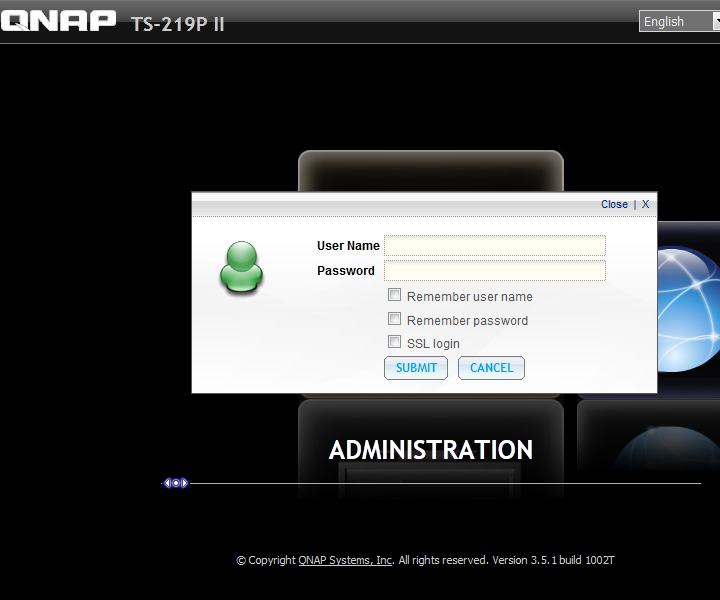Screen dimensions: 720x600
Task: Click the X icon on login dialog
Action: click(645, 204)
